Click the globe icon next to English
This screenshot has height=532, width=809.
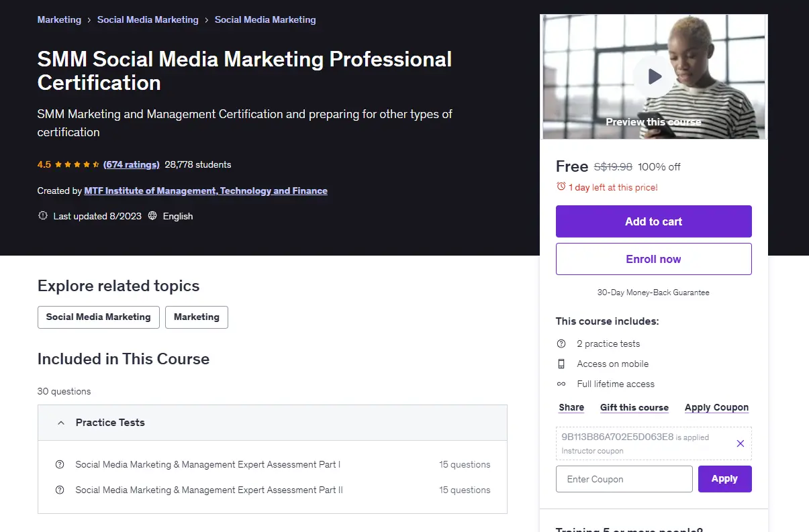pyautogui.click(x=152, y=216)
